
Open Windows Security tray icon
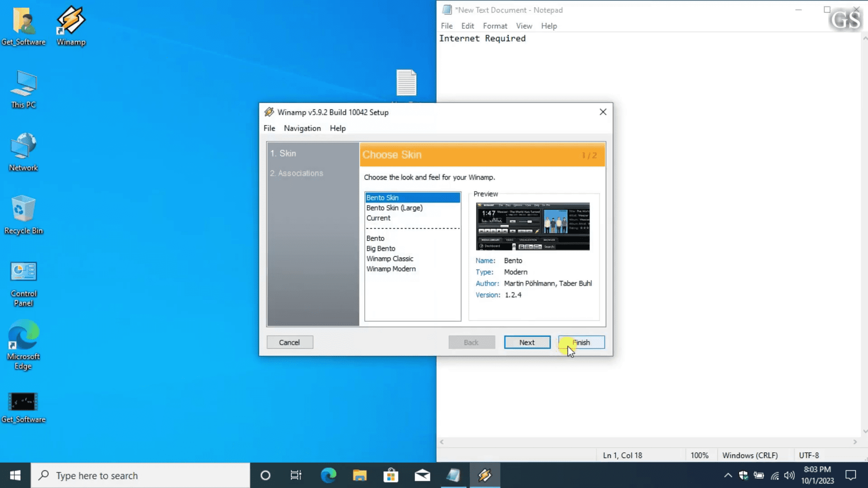point(743,475)
